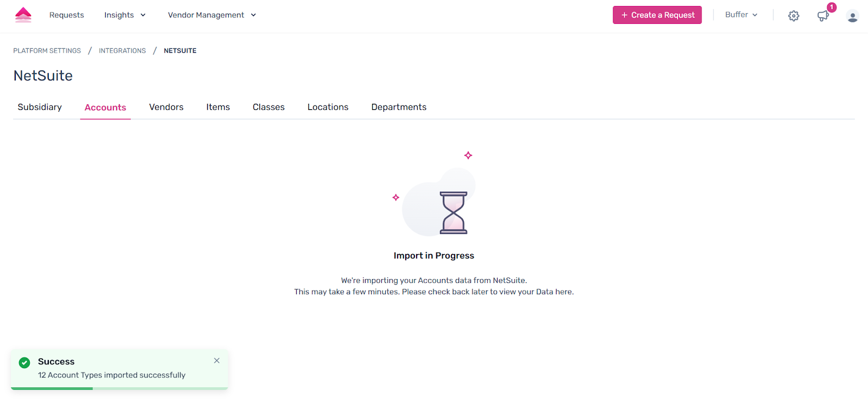Click the 'We're importing your Accounts data' text
The width and height of the screenshot is (868, 404).
click(434, 280)
